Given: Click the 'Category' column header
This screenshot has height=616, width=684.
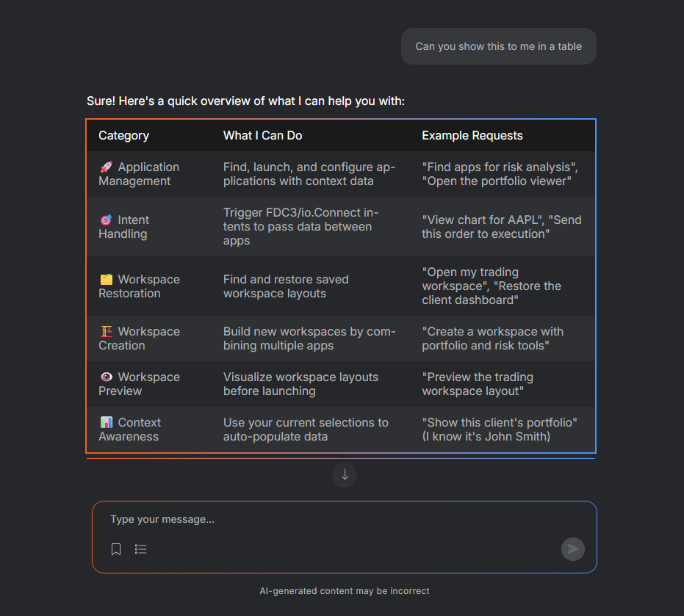Looking at the screenshot, I should click(124, 136).
